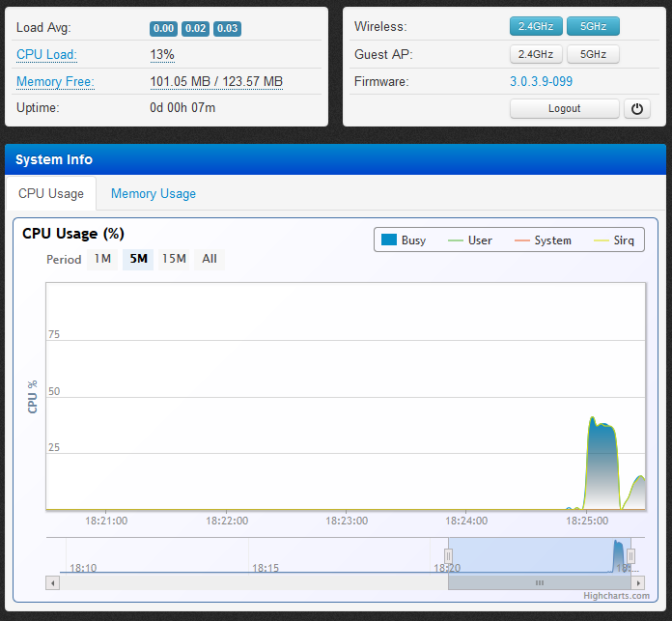
Task: Toggle the Busy series legend item
Action: tap(404, 240)
